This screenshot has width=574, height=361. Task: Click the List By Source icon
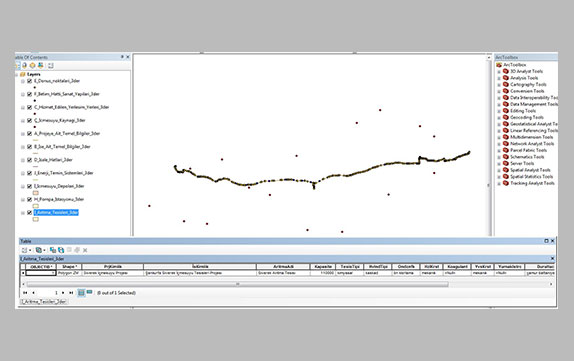click(25, 66)
